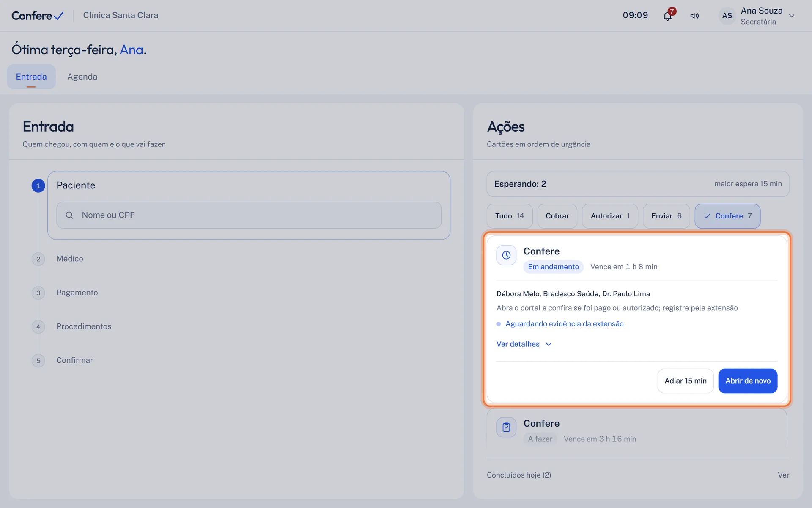The width and height of the screenshot is (812, 508).
Task: Filter actions by Cobrar
Action: coord(557,216)
